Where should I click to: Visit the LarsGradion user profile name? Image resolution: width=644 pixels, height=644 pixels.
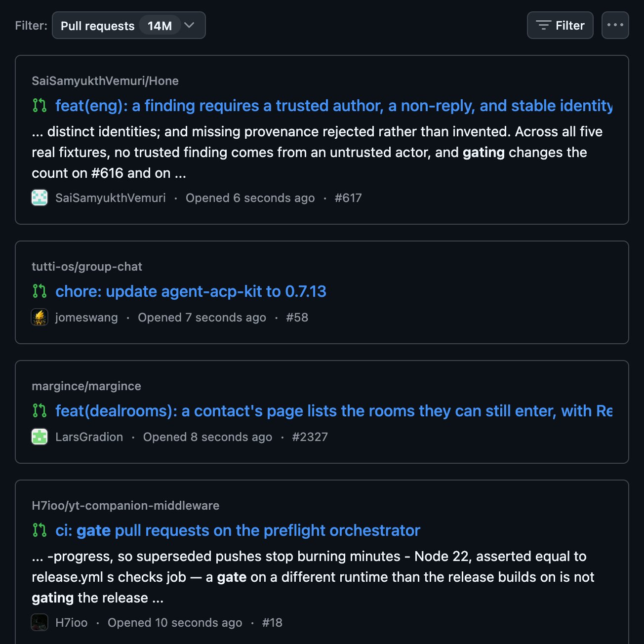point(89,437)
